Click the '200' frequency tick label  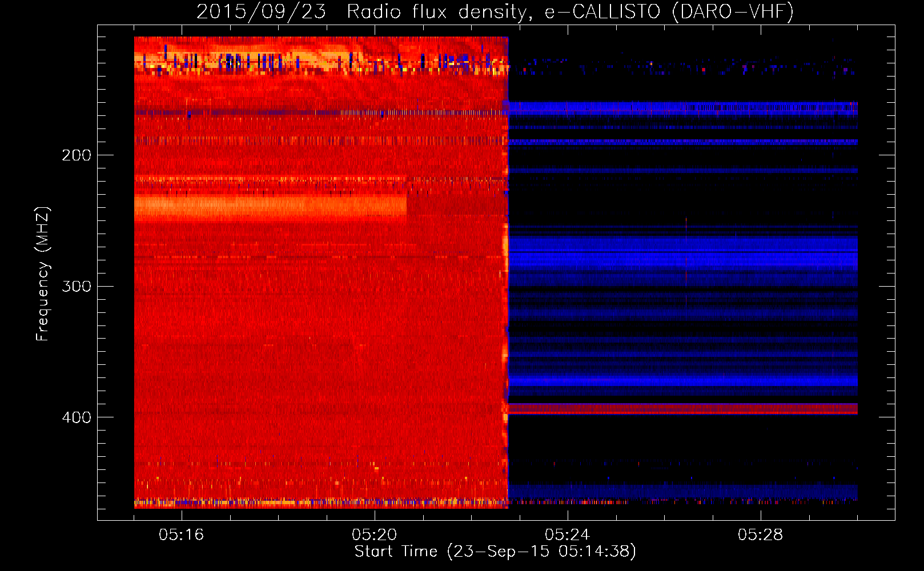77,155
